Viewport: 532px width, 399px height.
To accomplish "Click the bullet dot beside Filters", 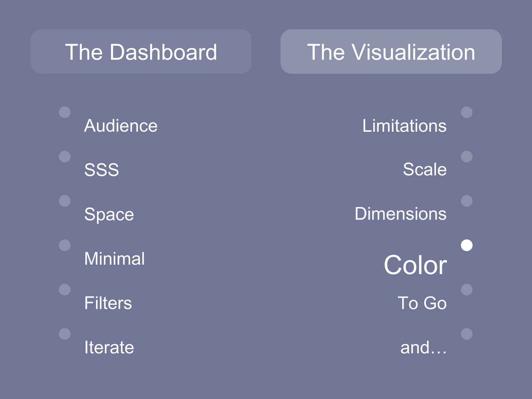I will pos(65,290).
